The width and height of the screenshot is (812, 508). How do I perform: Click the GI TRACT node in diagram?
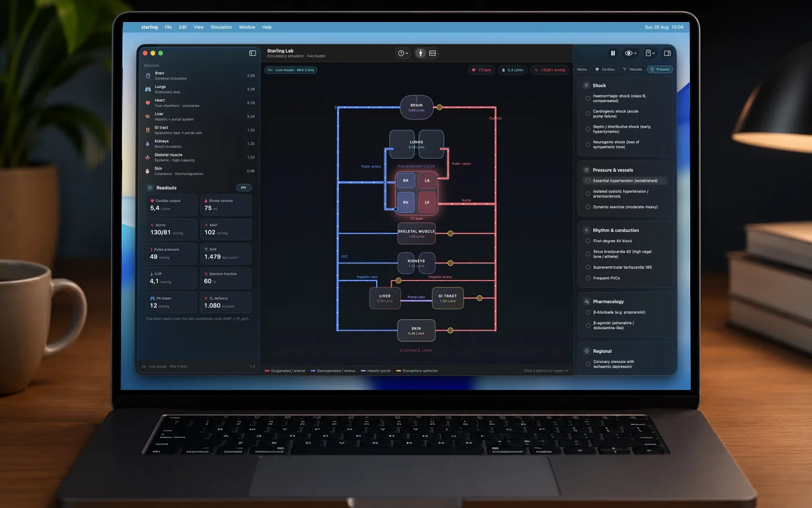[x=448, y=298]
